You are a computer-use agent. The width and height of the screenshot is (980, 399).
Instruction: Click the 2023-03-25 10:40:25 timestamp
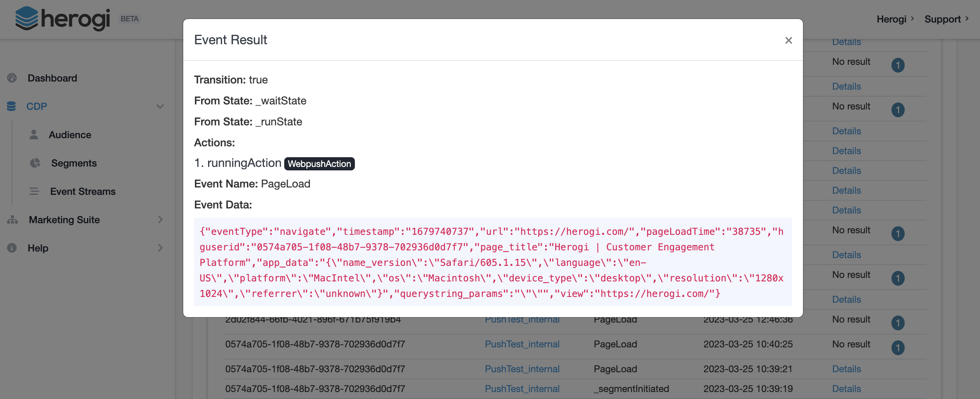[x=748, y=344]
